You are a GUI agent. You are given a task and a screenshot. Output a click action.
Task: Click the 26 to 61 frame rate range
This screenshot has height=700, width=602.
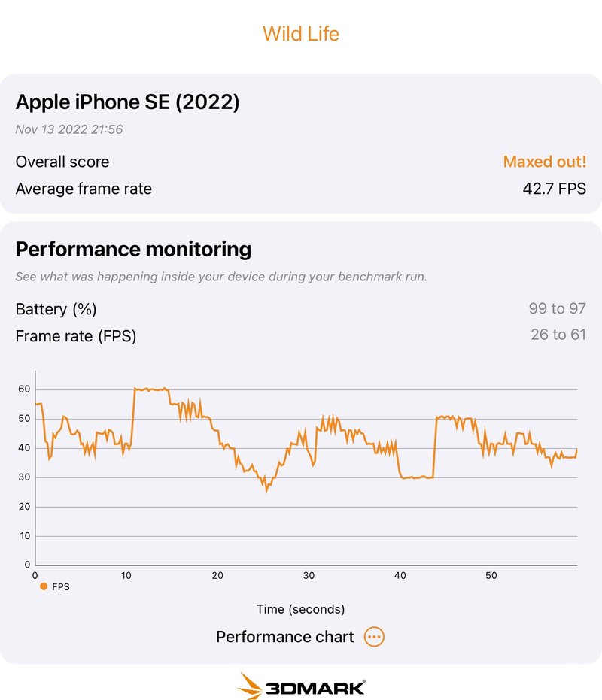[x=558, y=335]
